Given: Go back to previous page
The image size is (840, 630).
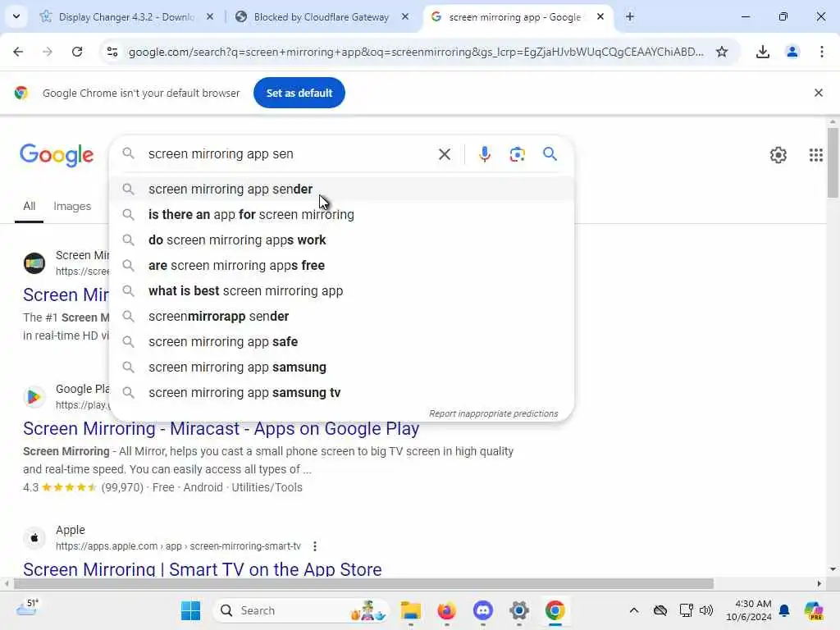Looking at the screenshot, I should [x=18, y=52].
